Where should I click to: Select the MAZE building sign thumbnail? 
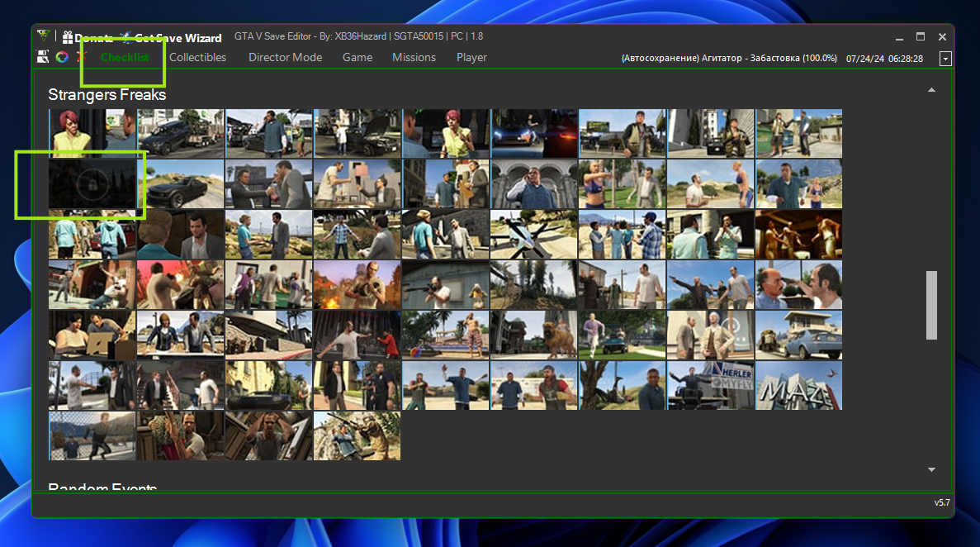pyautogui.click(x=798, y=386)
